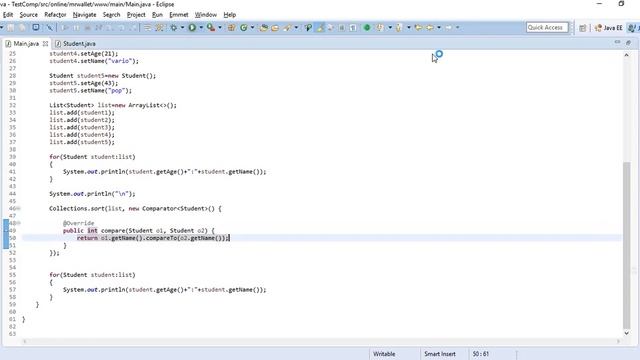Click the List<Student> declaration on line 32
The width and height of the screenshot is (640, 360).
[x=113, y=105]
